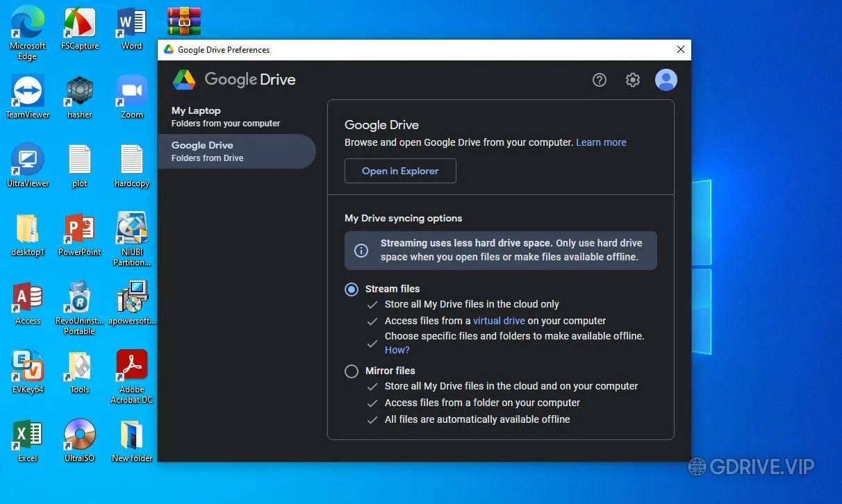This screenshot has height=504, width=842.
Task: Select the Stream files option
Action: click(352, 289)
